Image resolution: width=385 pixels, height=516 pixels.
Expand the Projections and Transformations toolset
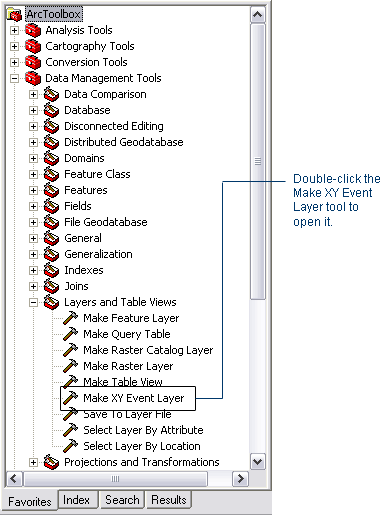[x=33, y=462]
